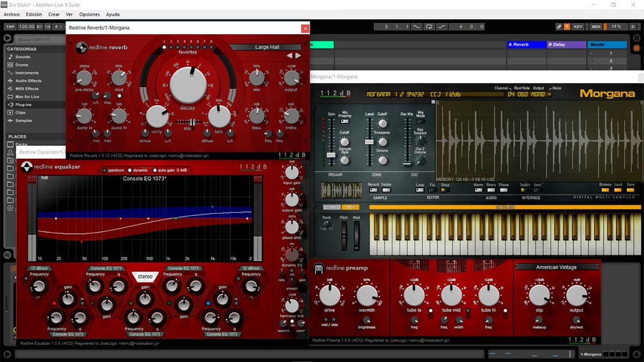Click the TAP tempo button

pos(10,26)
